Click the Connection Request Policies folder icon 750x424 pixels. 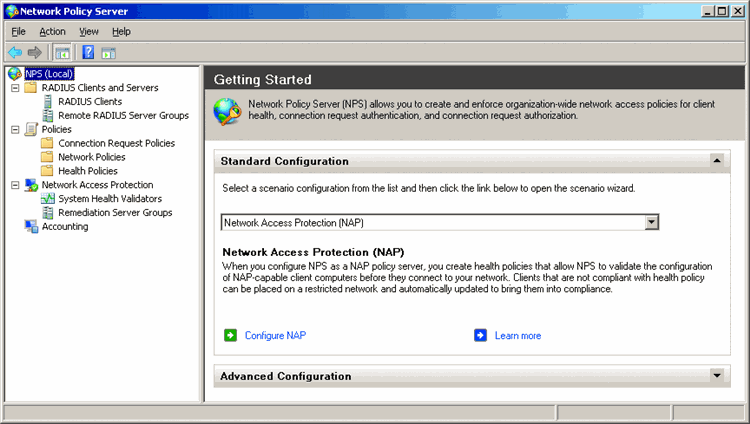pos(47,143)
